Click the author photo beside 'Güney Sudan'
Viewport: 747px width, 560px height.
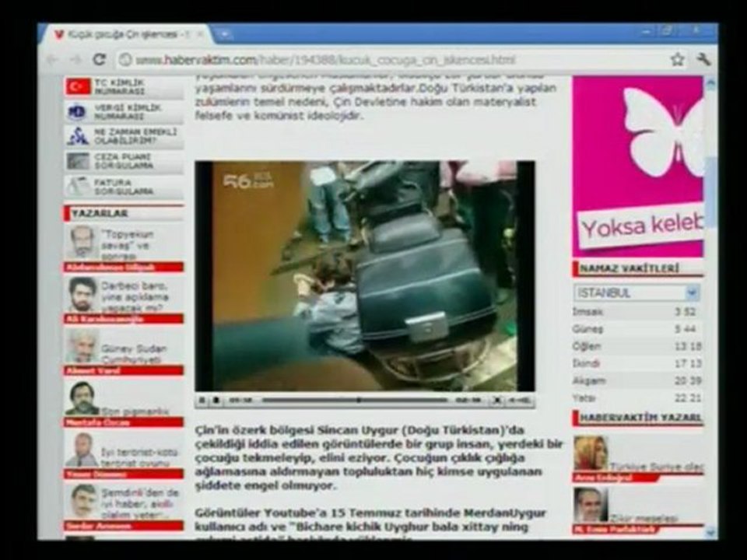82,347
